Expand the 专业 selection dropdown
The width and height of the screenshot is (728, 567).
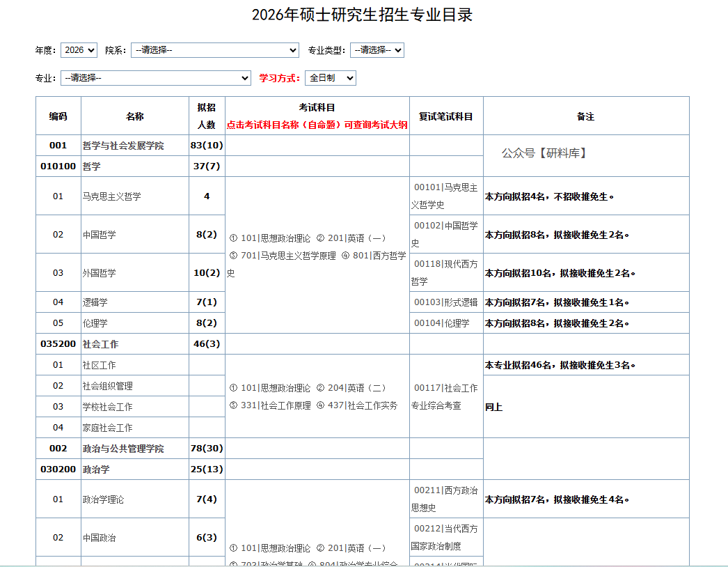pos(155,78)
